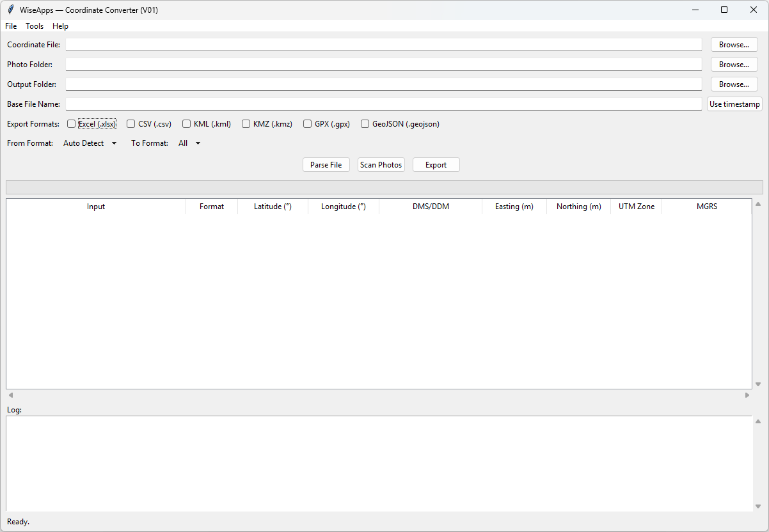The height and width of the screenshot is (532, 769).
Task: Open the Help menu
Action: [x=60, y=26]
